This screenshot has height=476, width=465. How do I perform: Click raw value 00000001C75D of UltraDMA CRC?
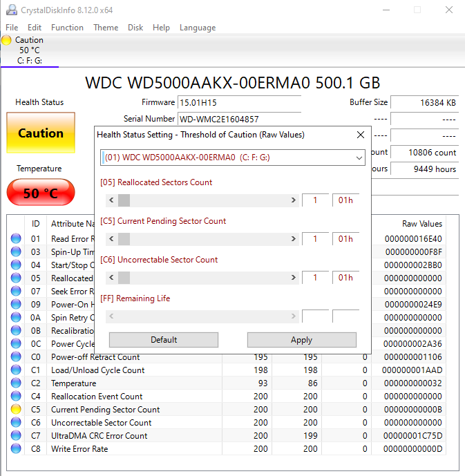tap(412, 436)
